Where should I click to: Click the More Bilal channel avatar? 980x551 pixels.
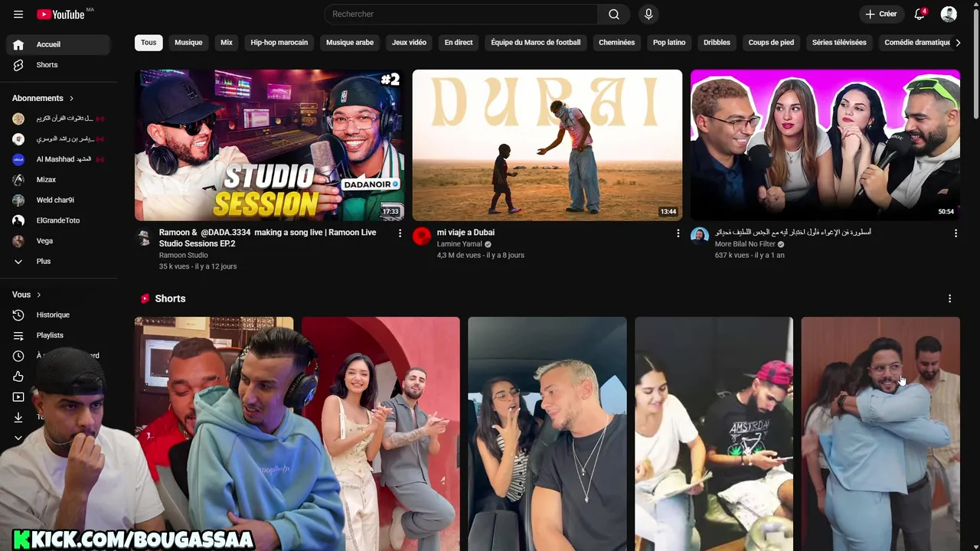[x=700, y=236]
